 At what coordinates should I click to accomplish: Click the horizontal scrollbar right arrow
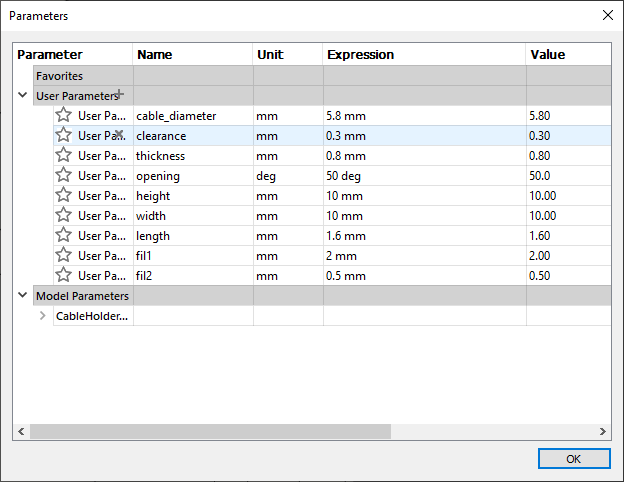[x=603, y=431]
